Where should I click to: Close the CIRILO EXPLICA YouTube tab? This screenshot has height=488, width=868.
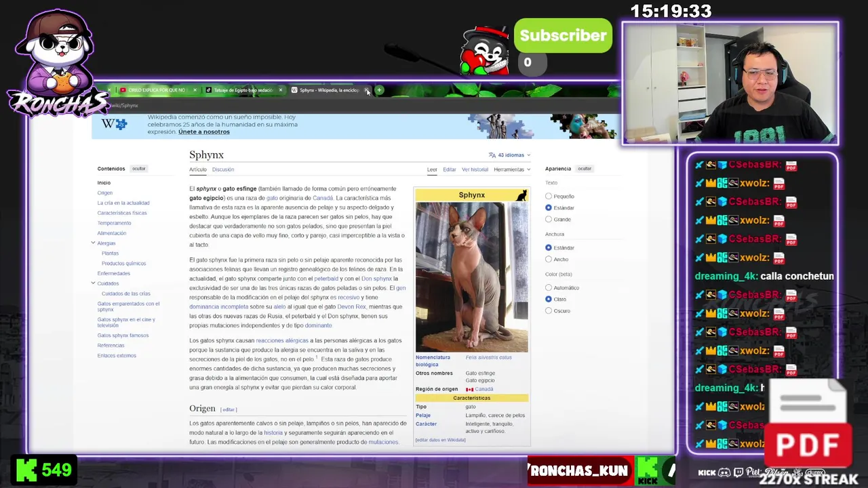(195, 90)
